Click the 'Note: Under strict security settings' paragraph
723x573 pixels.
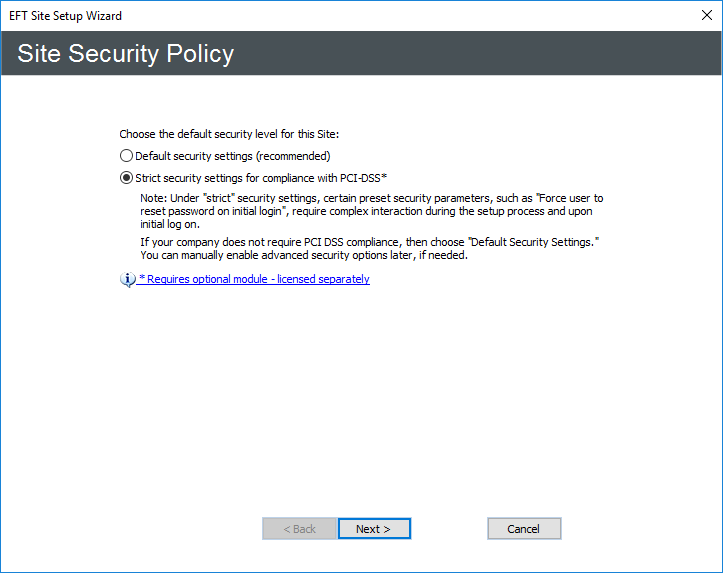[x=371, y=211]
